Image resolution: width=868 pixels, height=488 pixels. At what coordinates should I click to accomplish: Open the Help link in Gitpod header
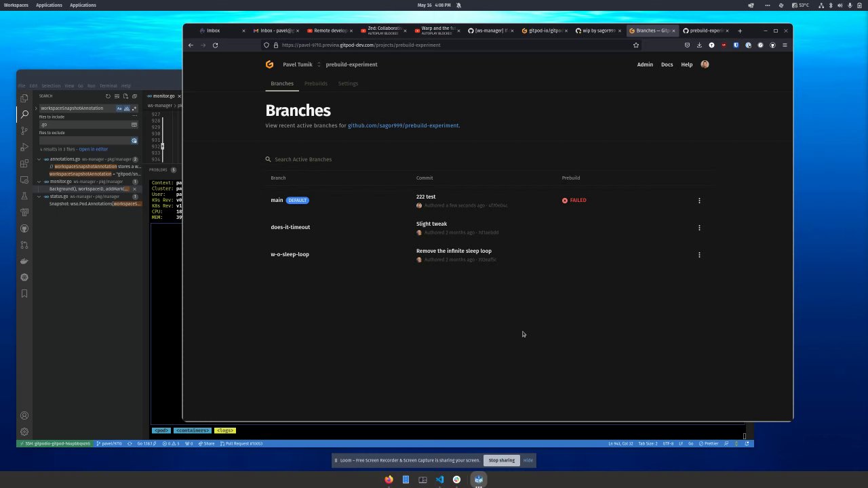tap(687, 64)
